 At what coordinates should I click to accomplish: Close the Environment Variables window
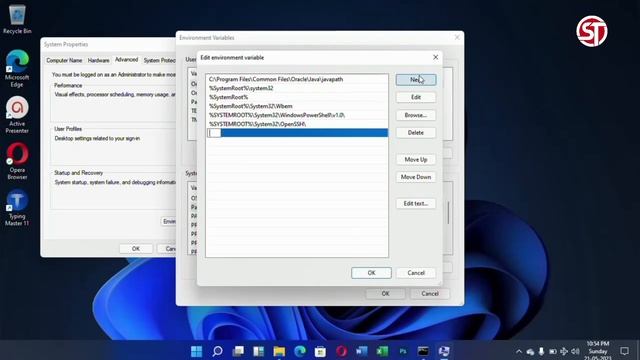[x=457, y=38]
